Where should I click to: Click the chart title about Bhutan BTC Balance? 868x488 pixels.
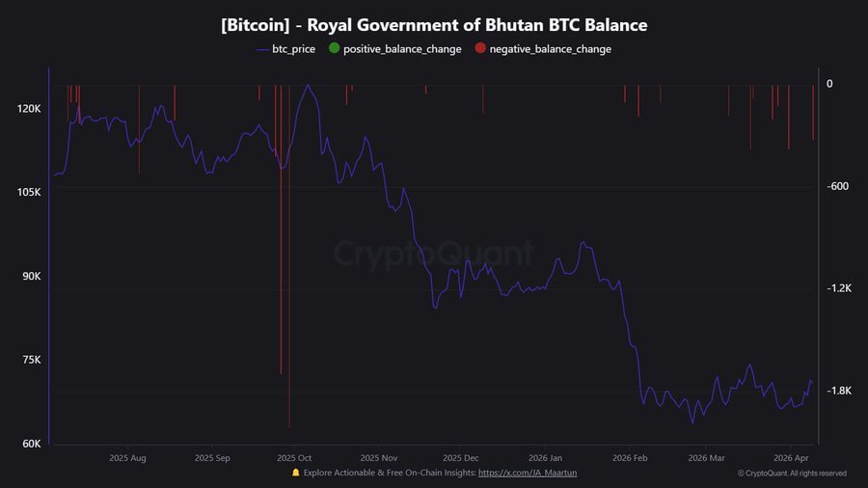click(x=433, y=24)
